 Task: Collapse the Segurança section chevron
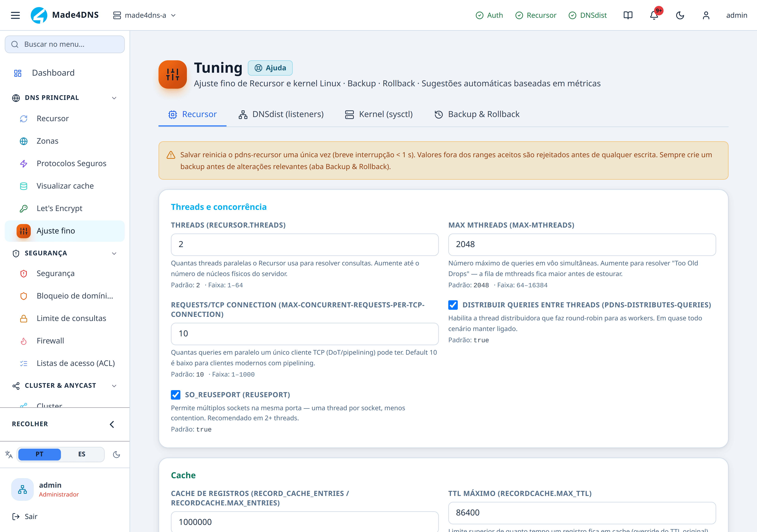pos(114,253)
